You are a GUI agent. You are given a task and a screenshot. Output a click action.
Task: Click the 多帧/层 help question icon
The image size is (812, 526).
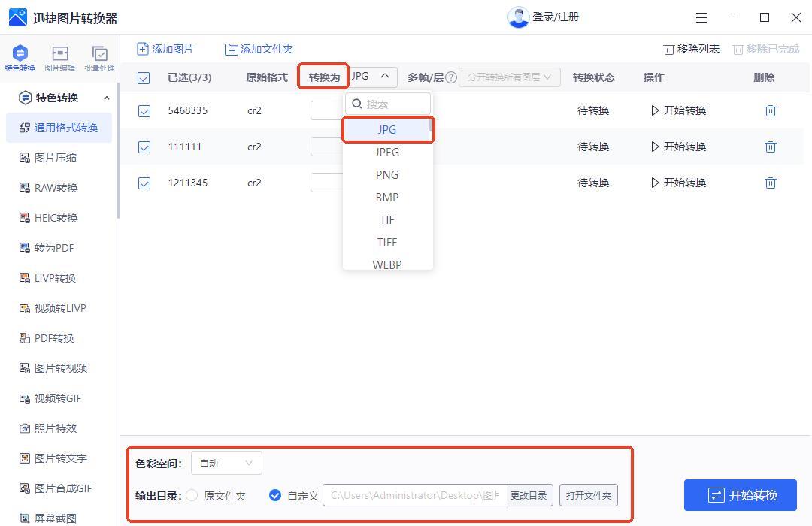pos(451,77)
